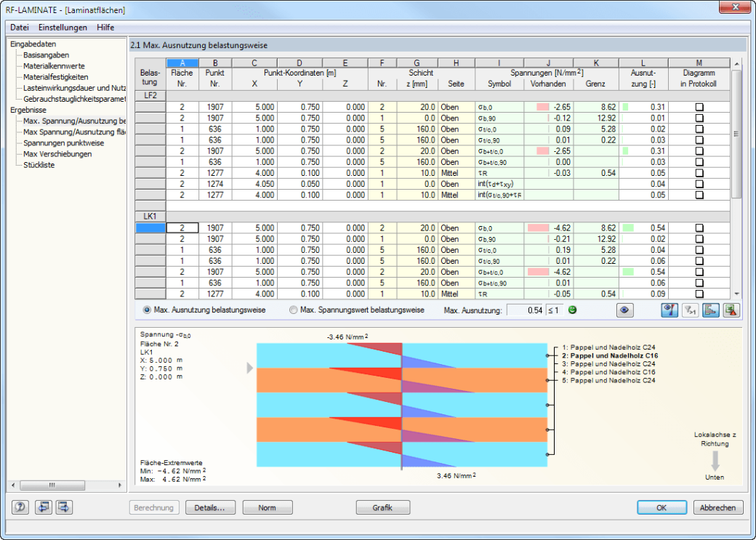This screenshot has height=540, width=756.
Task: Open the Einstellungen menu
Action: [x=63, y=28]
